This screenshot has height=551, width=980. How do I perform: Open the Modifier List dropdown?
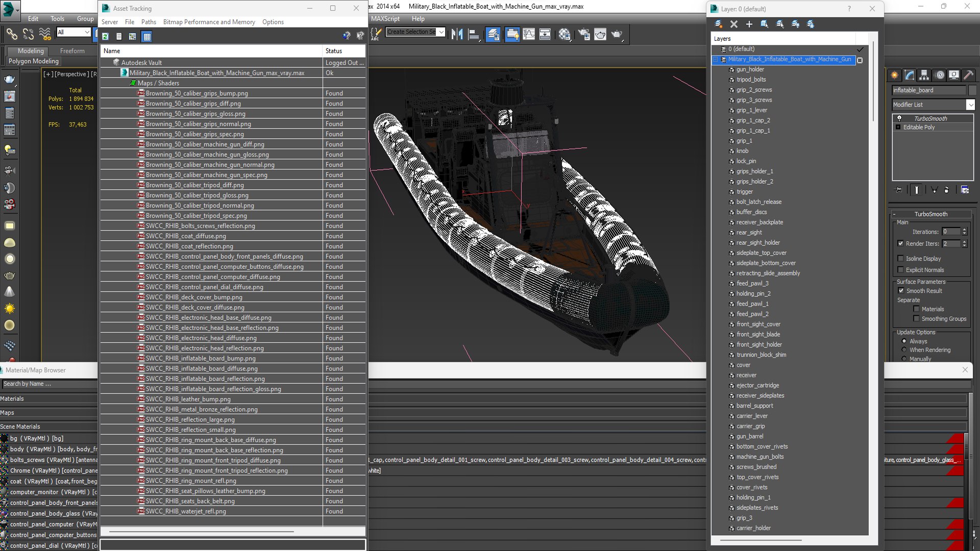click(970, 105)
